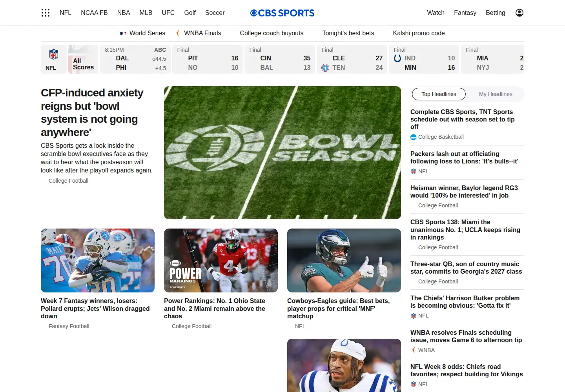565x392 pixels.
Task: Click NFL icon under Packers officiating headline
Action: [414, 171]
